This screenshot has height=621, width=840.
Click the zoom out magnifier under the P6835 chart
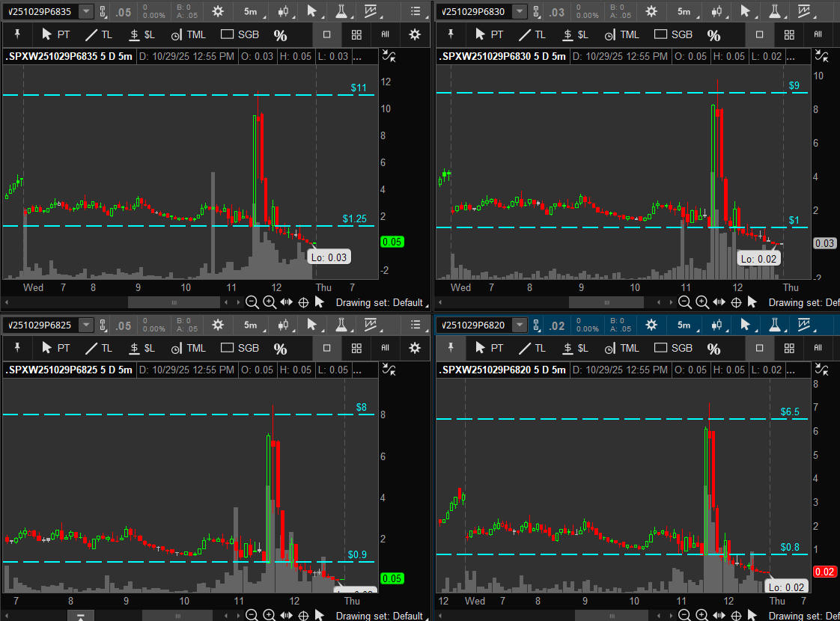(x=252, y=302)
